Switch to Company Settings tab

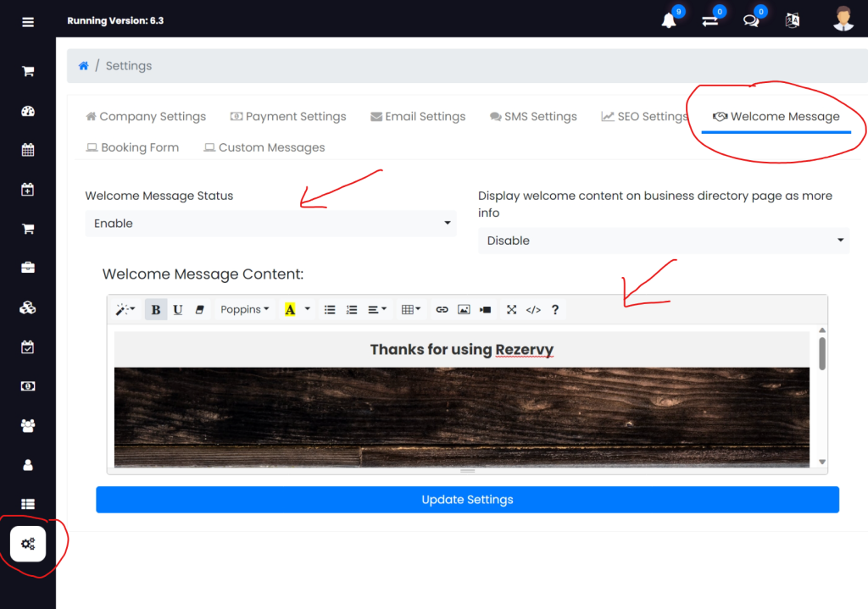(x=146, y=117)
